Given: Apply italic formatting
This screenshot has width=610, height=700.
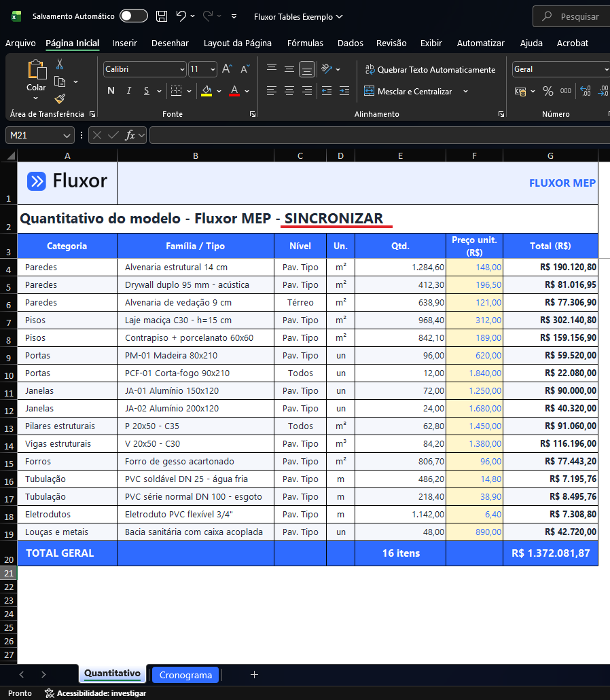Looking at the screenshot, I should (128, 91).
